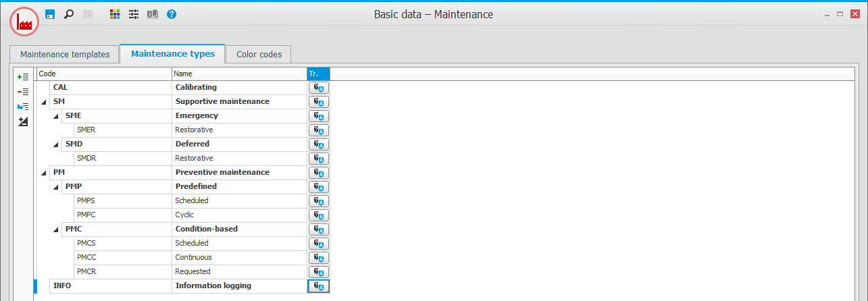Remove a row with red minus icon
This screenshot has width=868, height=301.
[x=23, y=92]
